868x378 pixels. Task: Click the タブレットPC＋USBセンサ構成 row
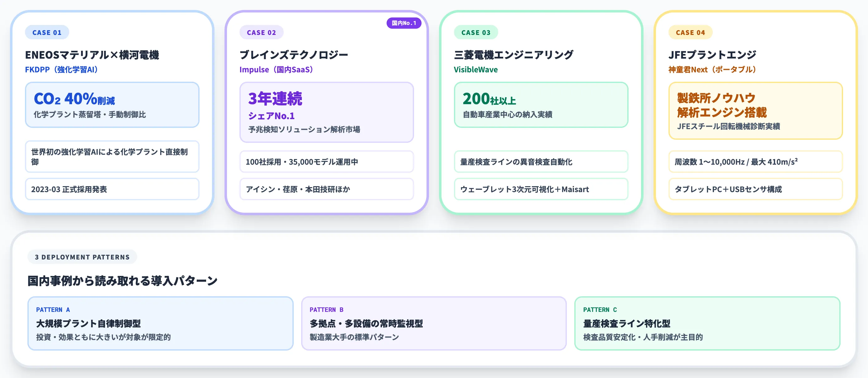pyautogui.click(x=755, y=189)
